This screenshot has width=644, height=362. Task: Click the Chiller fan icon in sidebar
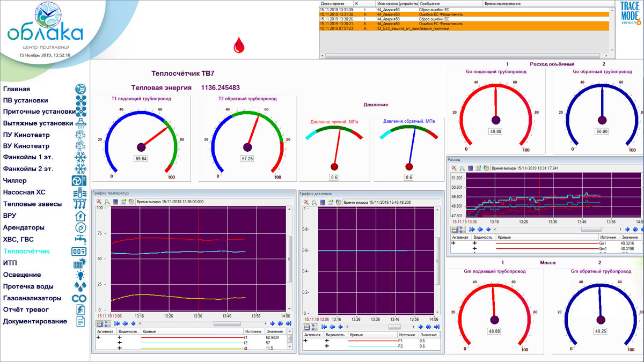[79, 181]
